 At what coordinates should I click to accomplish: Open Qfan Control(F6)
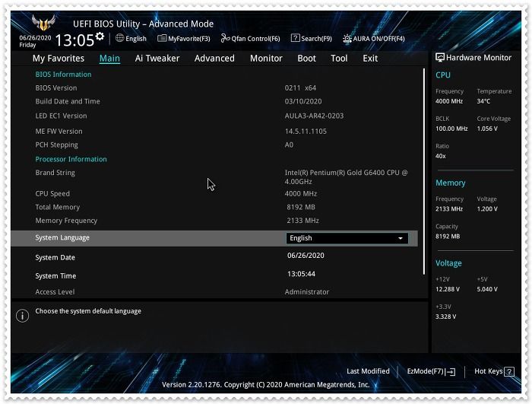tap(250, 38)
